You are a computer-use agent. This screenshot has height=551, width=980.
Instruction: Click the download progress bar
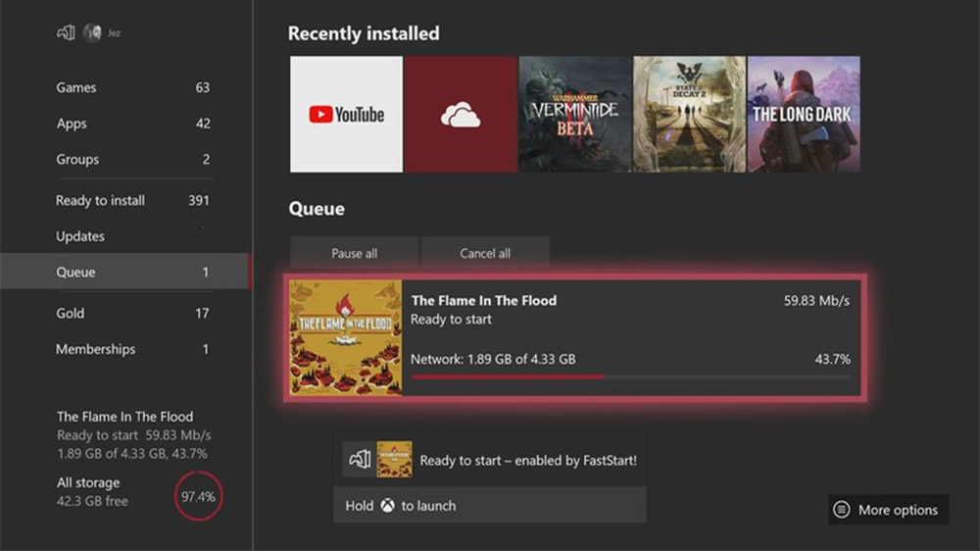630,377
